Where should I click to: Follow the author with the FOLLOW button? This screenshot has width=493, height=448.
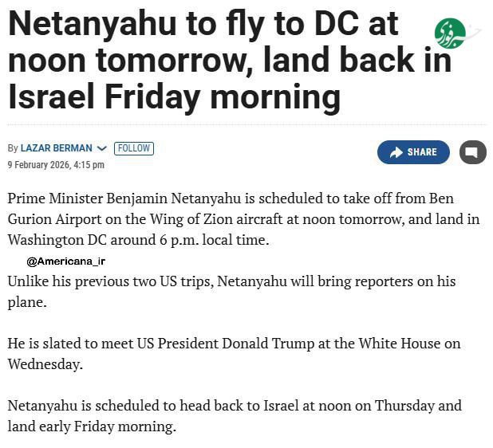(x=134, y=148)
